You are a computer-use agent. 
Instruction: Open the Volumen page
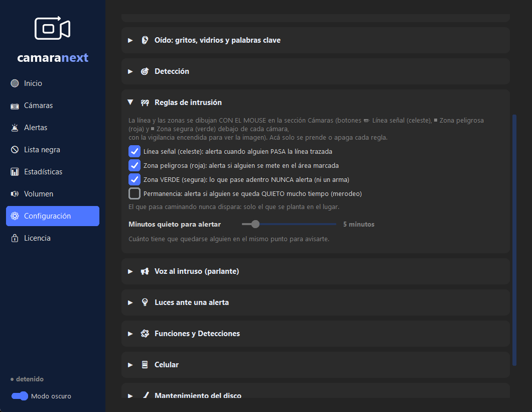[53, 194]
